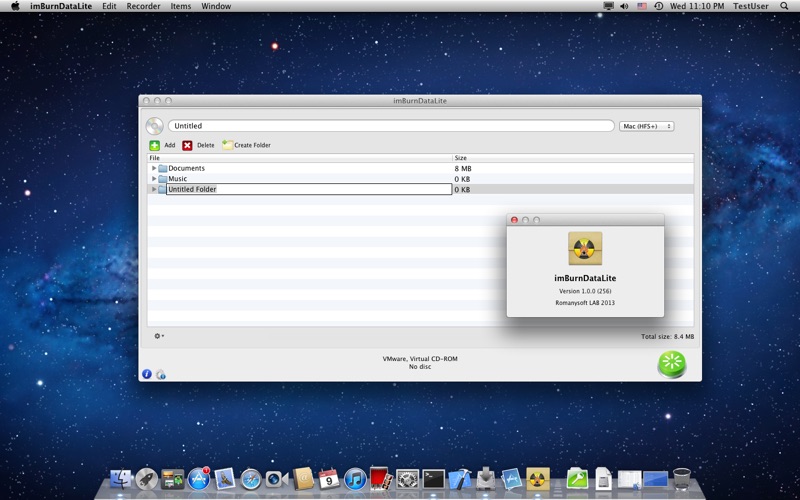Image resolution: width=800 pixels, height=500 pixels.
Task: Click the File column header
Action: click(x=300, y=158)
